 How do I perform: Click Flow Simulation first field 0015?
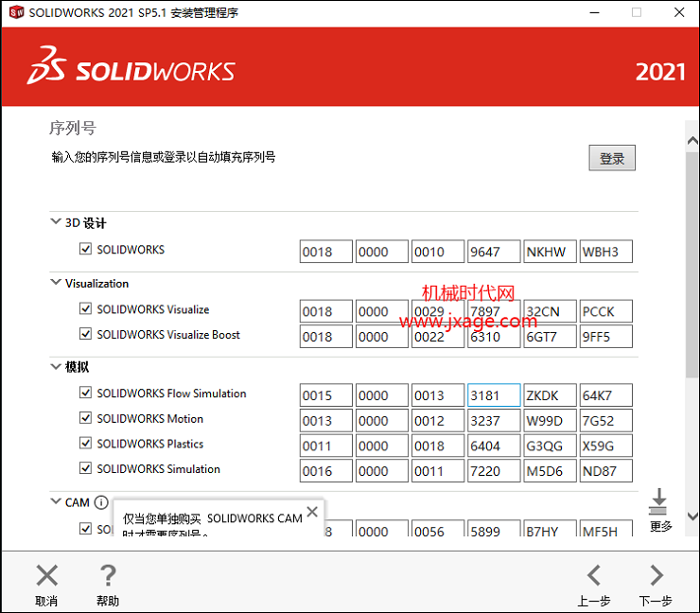tap(326, 395)
